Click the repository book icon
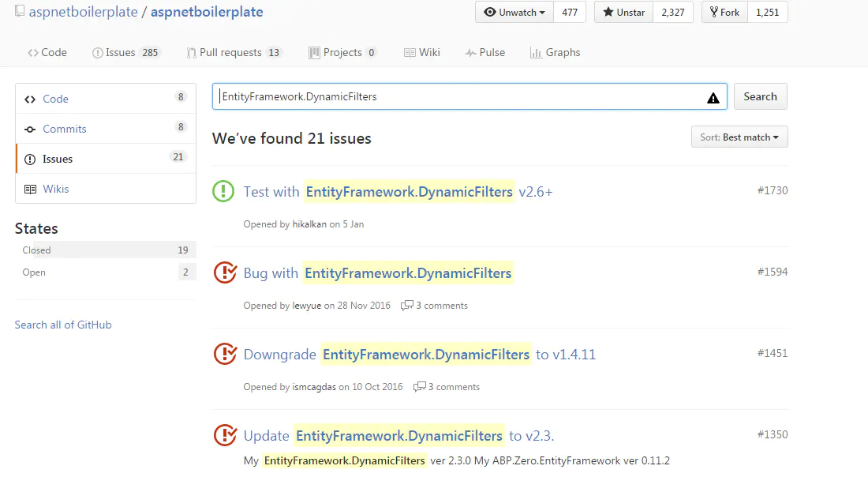The width and height of the screenshot is (868, 477). coord(20,11)
